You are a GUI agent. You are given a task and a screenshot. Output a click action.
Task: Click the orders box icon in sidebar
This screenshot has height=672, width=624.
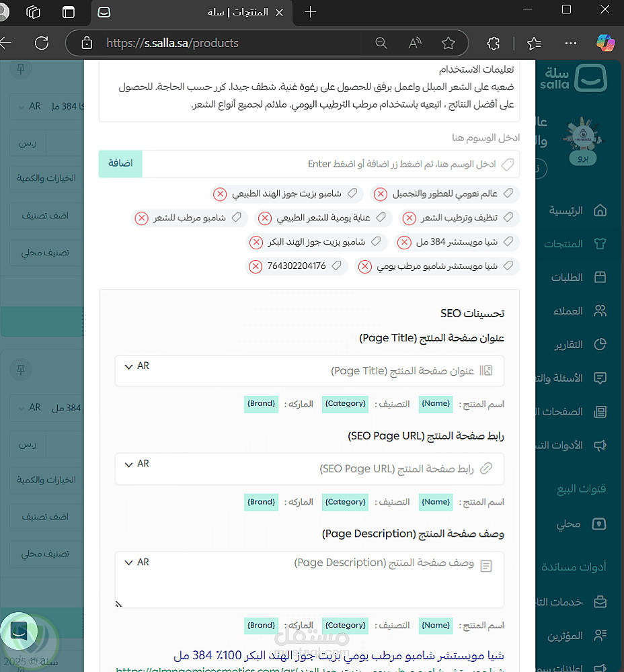click(600, 278)
